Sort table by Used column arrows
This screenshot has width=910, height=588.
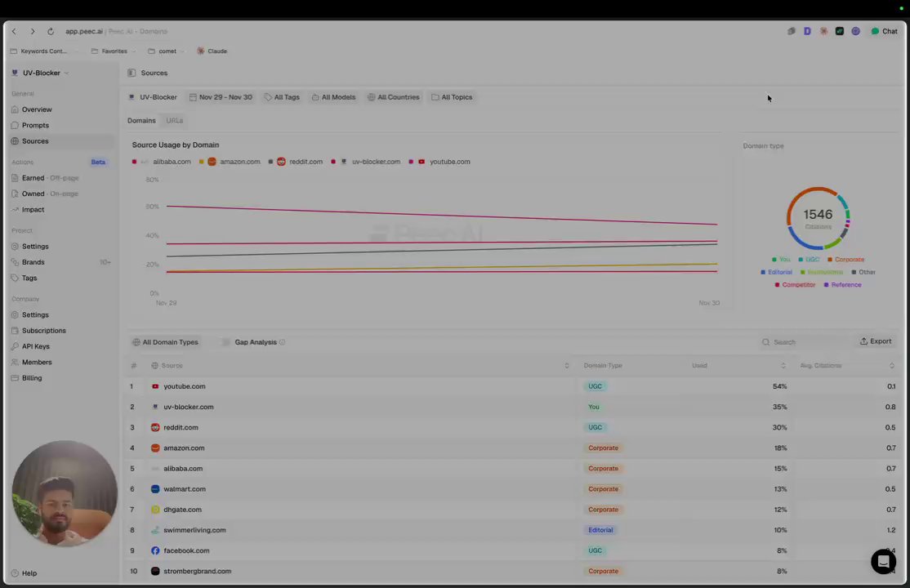pyautogui.click(x=783, y=366)
